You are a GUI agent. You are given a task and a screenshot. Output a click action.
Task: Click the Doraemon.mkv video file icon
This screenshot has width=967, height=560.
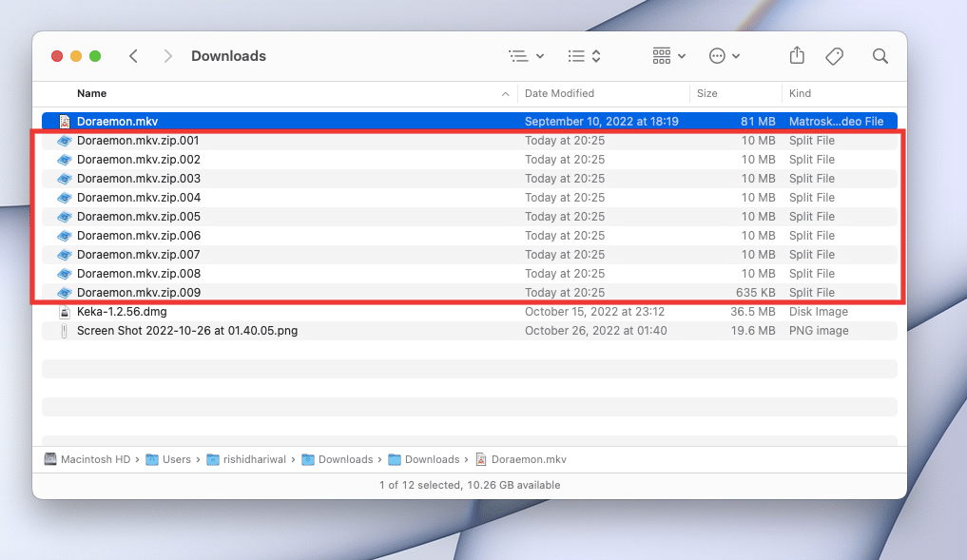click(64, 122)
